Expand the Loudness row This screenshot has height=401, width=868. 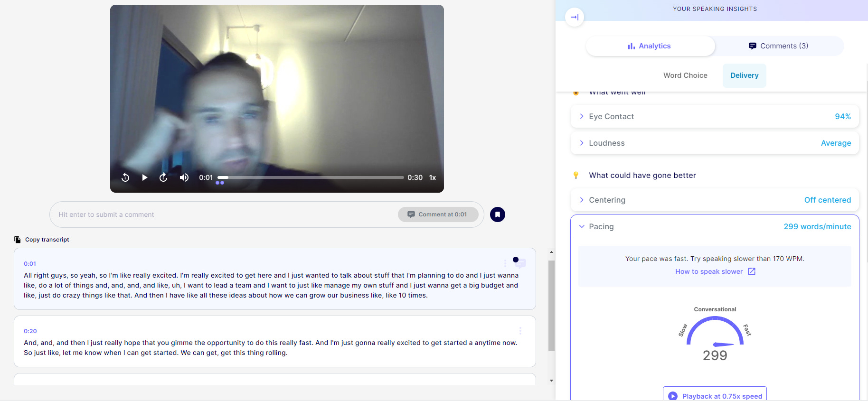pyautogui.click(x=715, y=143)
